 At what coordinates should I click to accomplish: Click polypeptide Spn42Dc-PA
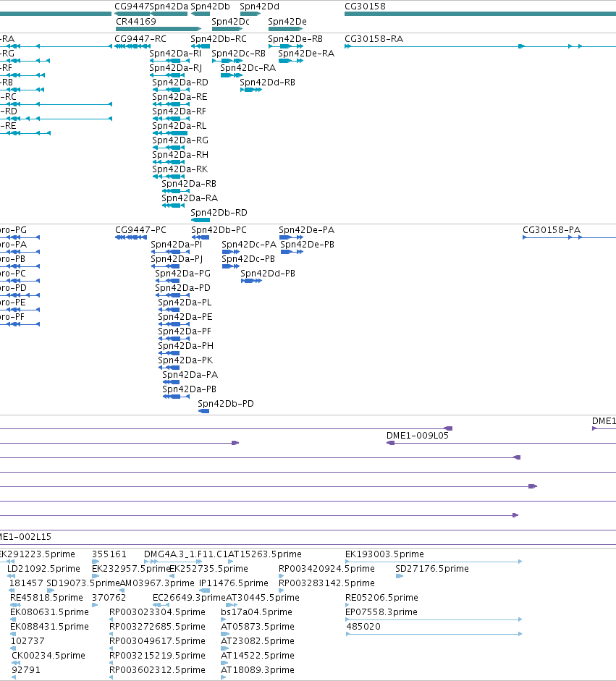coord(231,252)
